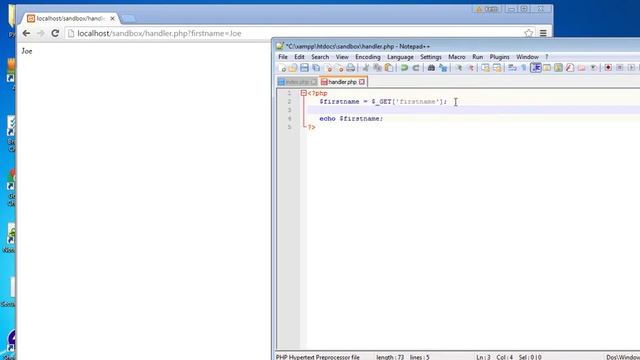This screenshot has height=360, width=640.
Task: Click the closing ?> tag line
Action: tap(311, 127)
